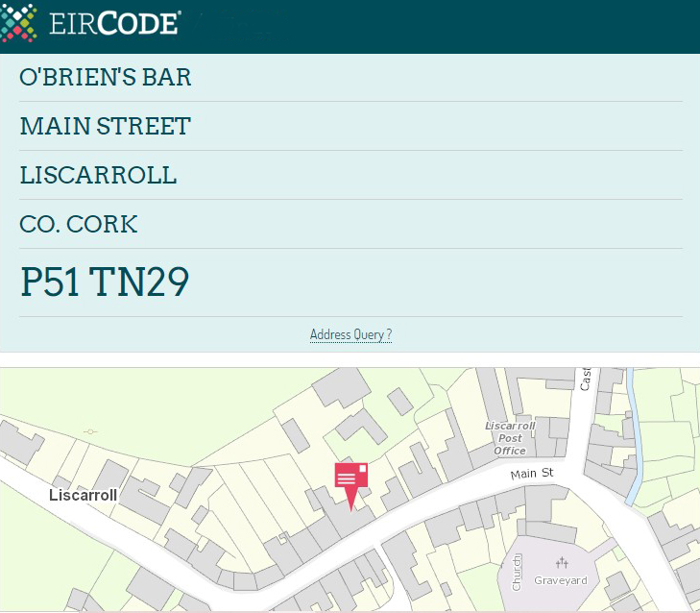700x613 pixels.
Task: Click the bold Liscarroll town label on map
Action: point(83,496)
